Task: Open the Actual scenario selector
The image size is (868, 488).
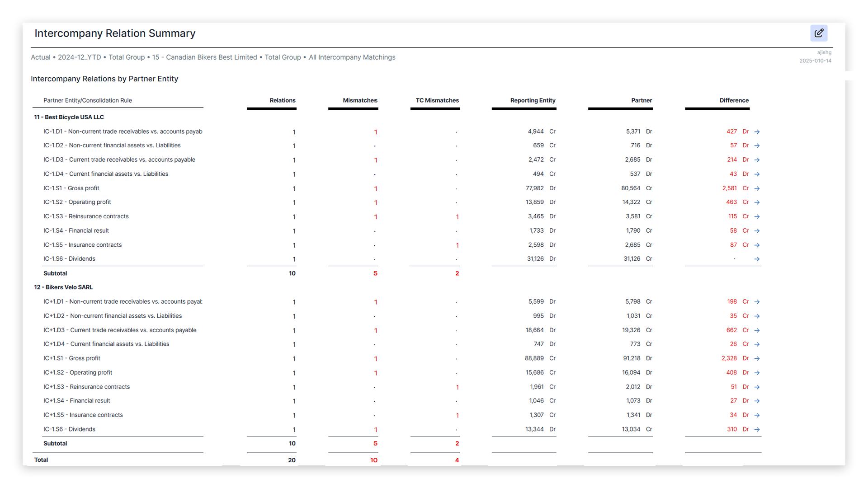Action: coord(41,57)
